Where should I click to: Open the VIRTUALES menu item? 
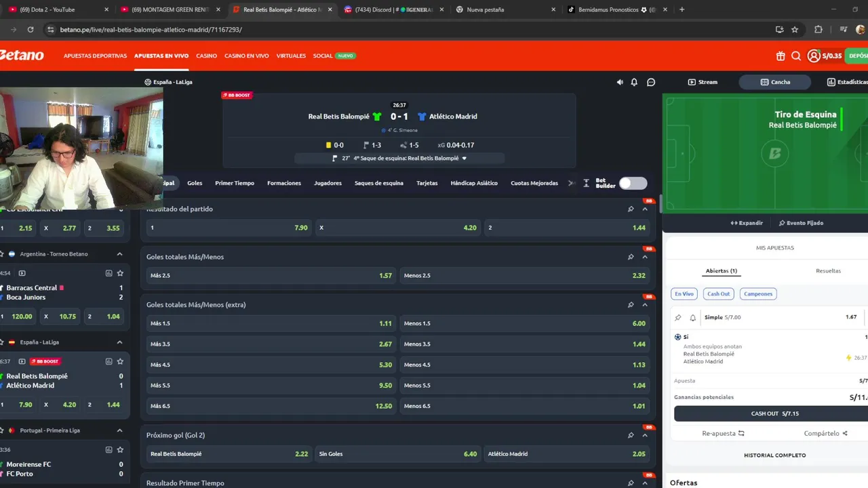pyautogui.click(x=291, y=56)
